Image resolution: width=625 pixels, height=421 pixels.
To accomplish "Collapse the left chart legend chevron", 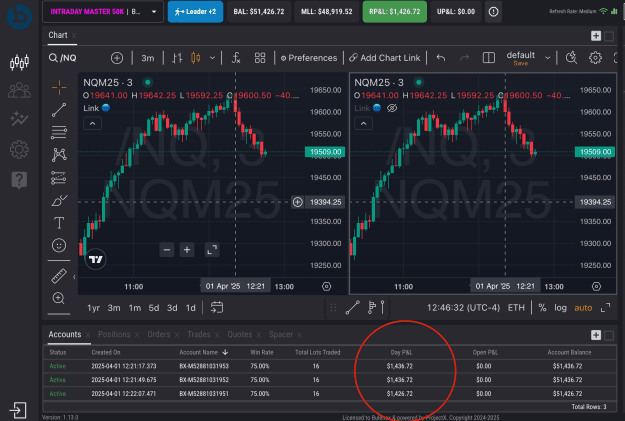I will coord(92,124).
